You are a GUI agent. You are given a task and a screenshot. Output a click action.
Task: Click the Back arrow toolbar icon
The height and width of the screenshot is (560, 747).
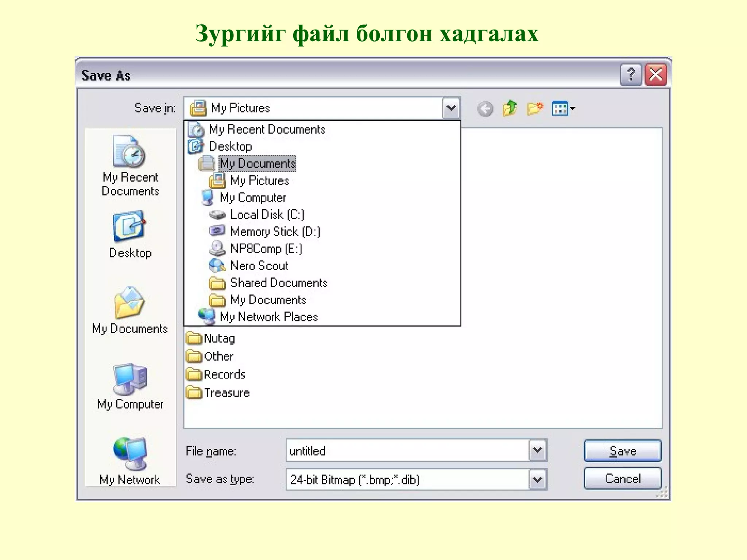tap(485, 109)
